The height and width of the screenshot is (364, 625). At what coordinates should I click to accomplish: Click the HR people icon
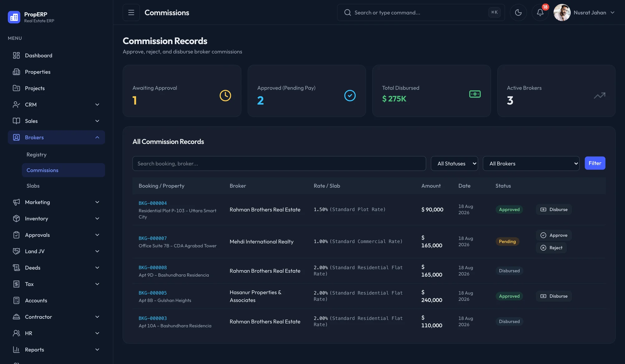click(16, 333)
